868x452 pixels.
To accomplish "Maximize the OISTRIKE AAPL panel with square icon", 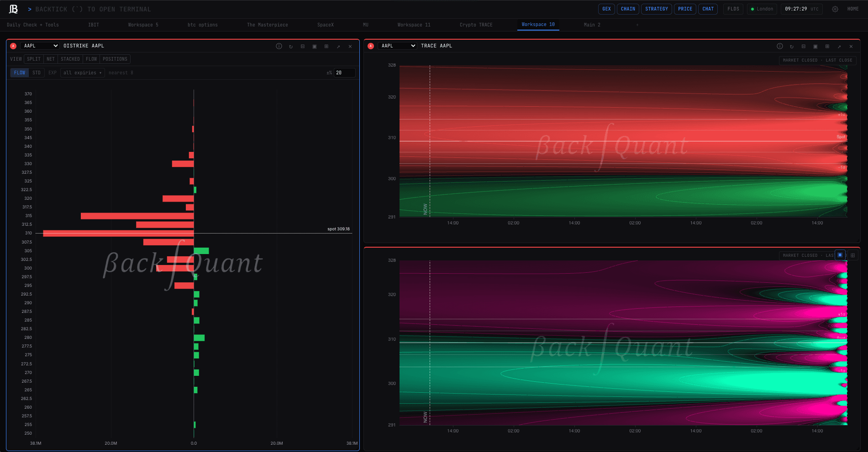I will click(315, 46).
